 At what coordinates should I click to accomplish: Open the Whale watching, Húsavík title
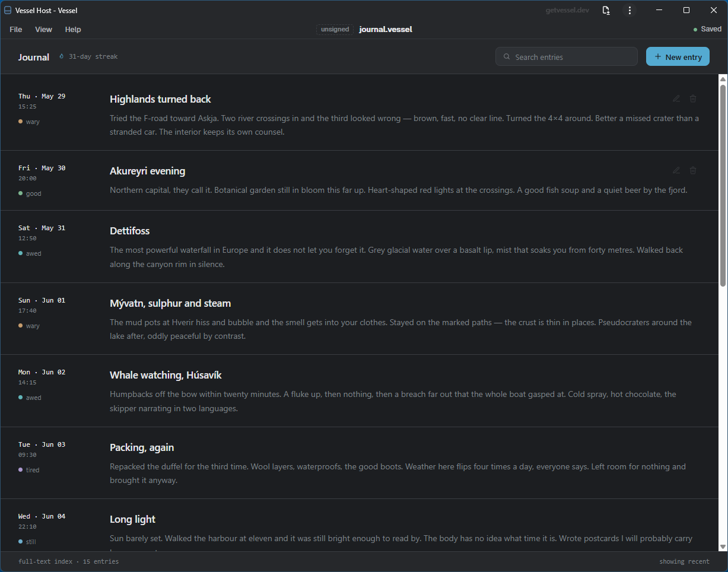[166, 375]
